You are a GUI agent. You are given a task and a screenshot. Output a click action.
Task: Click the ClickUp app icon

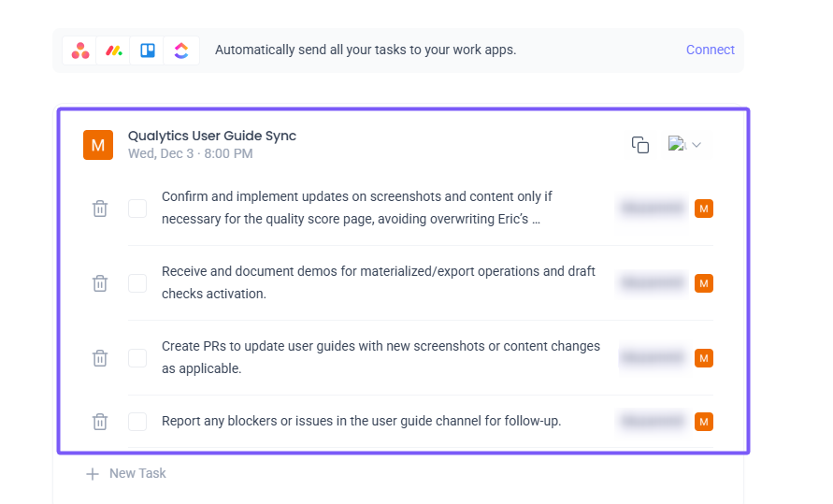click(x=181, y=50)
